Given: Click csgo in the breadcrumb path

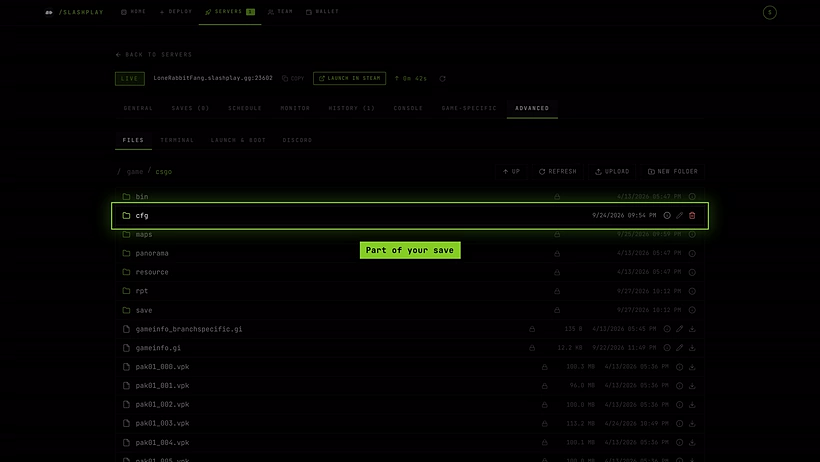Looking at the screenshot, I should pos(163,172).
